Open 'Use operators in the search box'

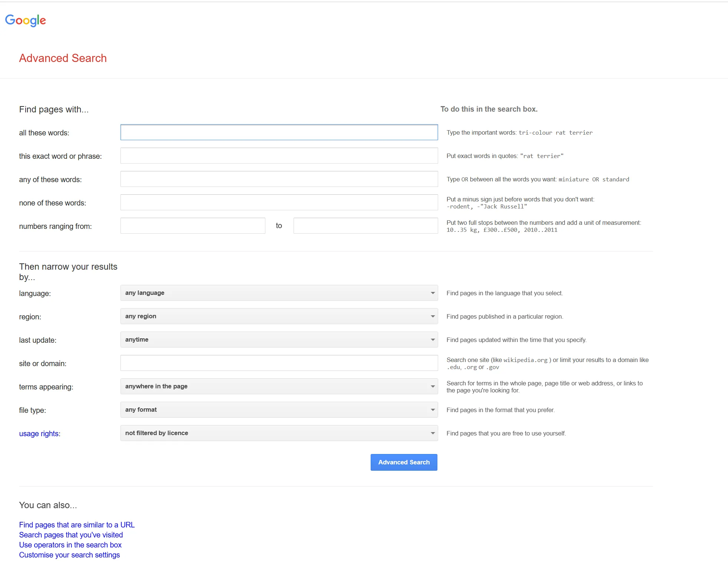(70, 545)
